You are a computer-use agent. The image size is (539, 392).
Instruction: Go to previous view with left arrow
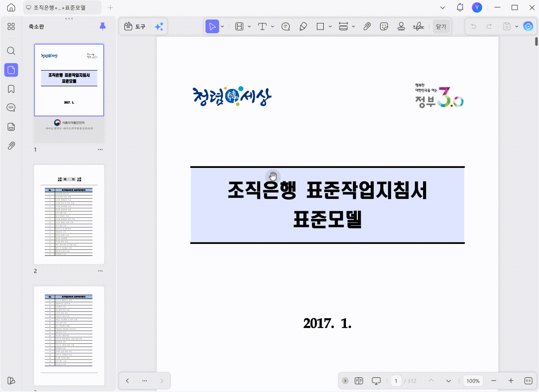(127, 381)
